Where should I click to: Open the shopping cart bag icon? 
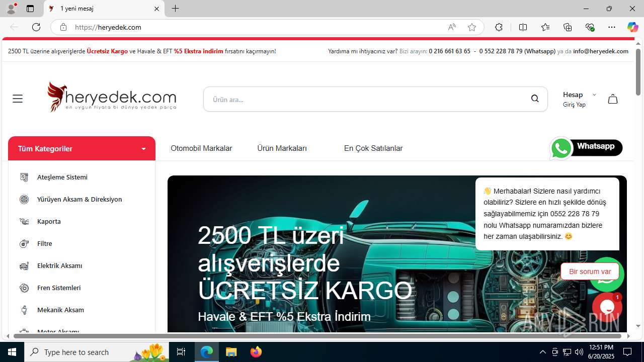click(613, 99)
